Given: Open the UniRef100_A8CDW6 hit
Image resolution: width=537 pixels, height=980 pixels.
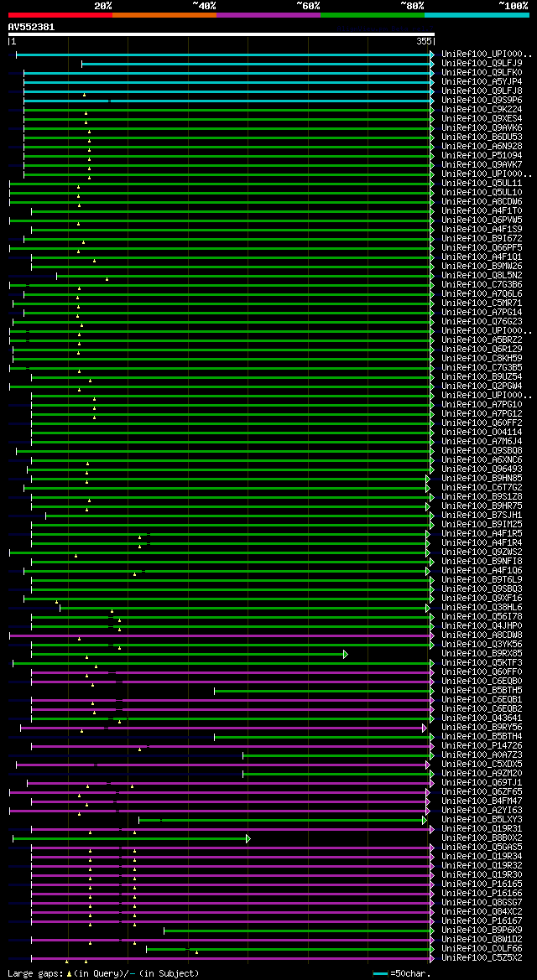Looking at the screenshot, I should point(482,201).
